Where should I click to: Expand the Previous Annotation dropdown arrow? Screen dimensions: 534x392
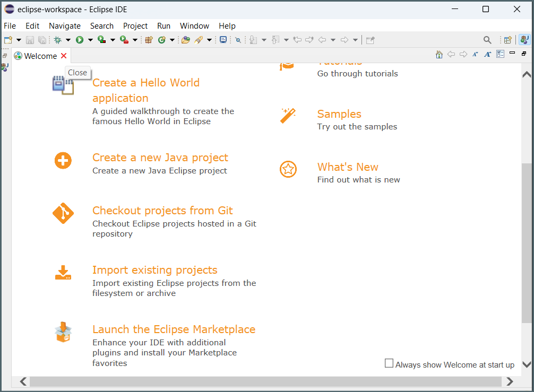point(287,40)
